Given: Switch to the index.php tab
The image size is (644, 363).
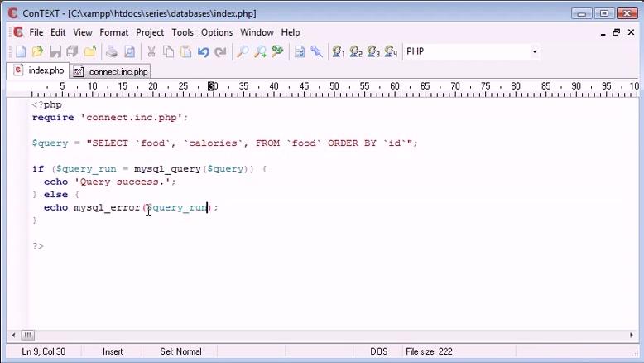Looking at the screenshot, I should pyautogui.click(x=39, y=70).
